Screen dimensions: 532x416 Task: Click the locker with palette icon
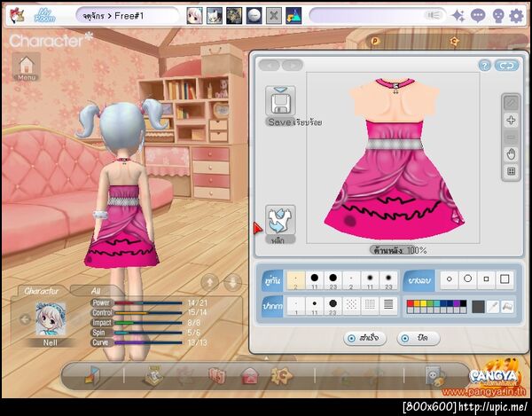tap(435, 375)
